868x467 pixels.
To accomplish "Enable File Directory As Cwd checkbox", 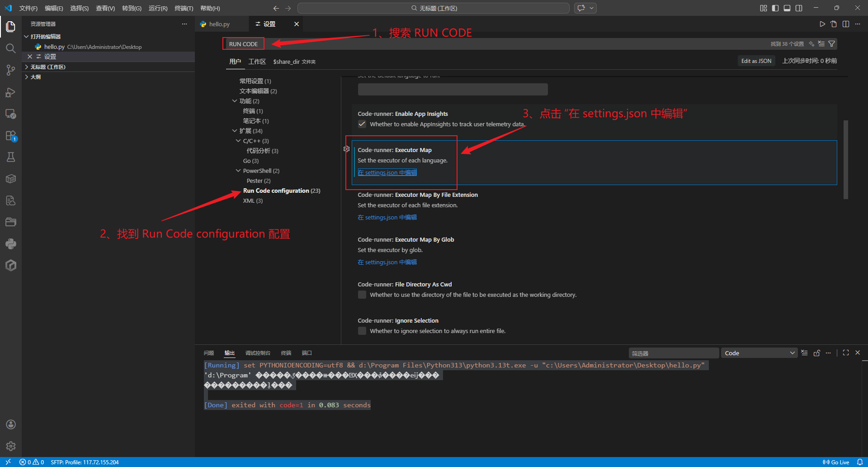I will pyautogui.click(x=362, y=295).
